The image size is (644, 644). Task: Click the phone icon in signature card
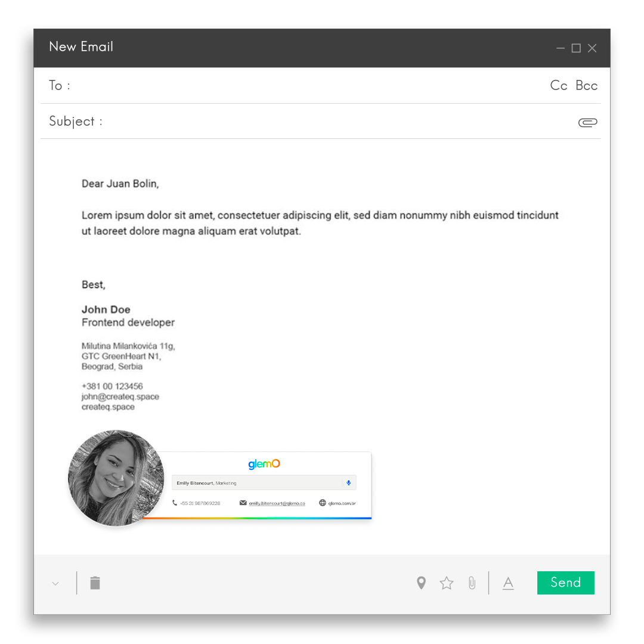coord(175,503)
